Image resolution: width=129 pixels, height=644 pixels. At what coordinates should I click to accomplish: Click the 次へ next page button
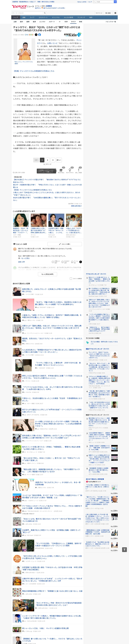point(59,160)
